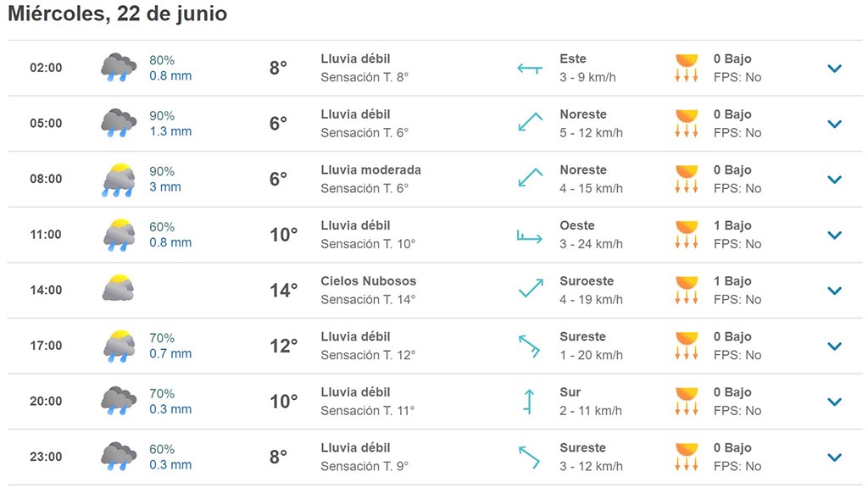
Task: Expand the 08:00 forecast row chevron
Action: pyautogui.click(x=834, y=180)
